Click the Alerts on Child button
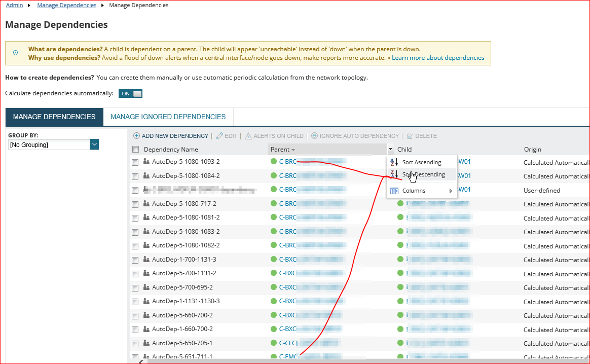This screenshot has height=364, width=590. (x=274, y=136)
